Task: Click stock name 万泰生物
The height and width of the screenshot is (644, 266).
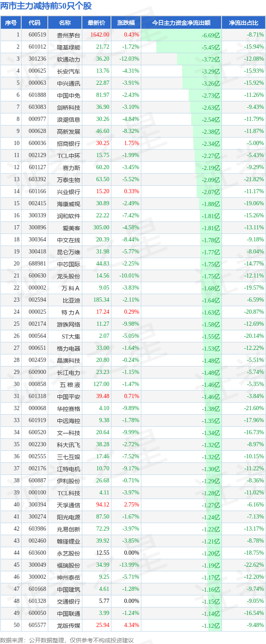Action: (69, 179)
